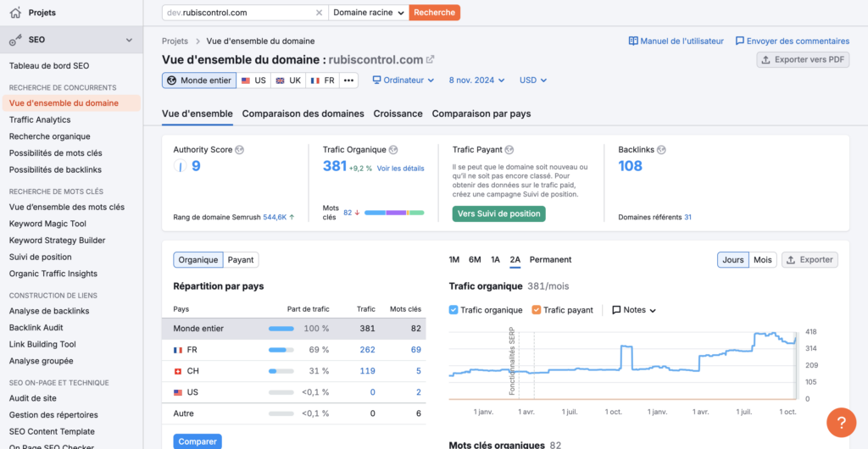Click globe icon next to Trafic Payant
The image size is (868, 449).
[x=509, y=150]
